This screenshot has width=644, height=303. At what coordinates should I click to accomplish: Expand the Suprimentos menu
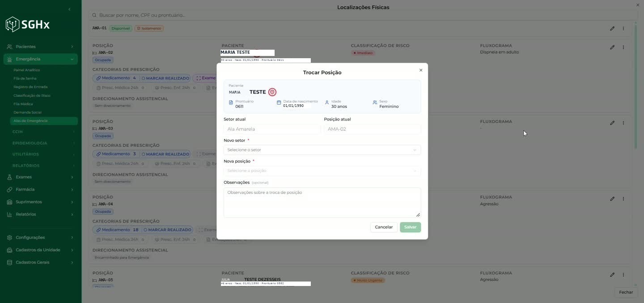pyautogui.click(x=72, y=202)
